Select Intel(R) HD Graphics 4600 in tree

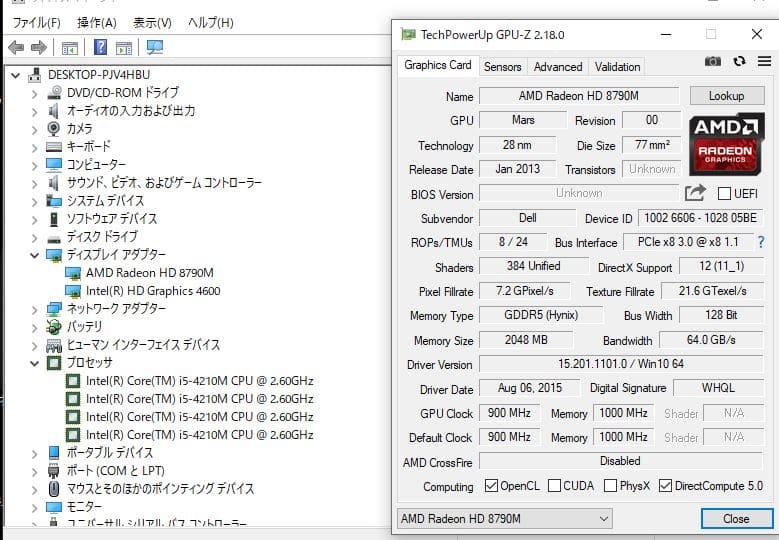[153, 291]
